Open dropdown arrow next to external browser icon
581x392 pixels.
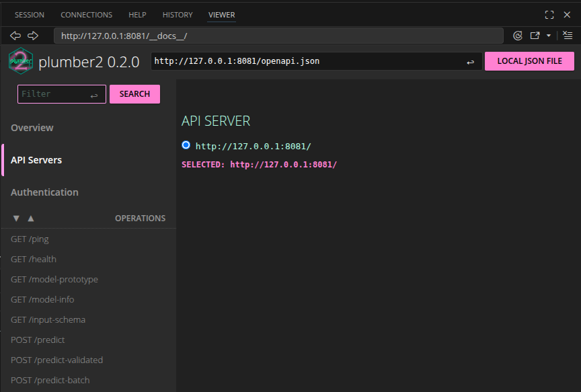549,36
